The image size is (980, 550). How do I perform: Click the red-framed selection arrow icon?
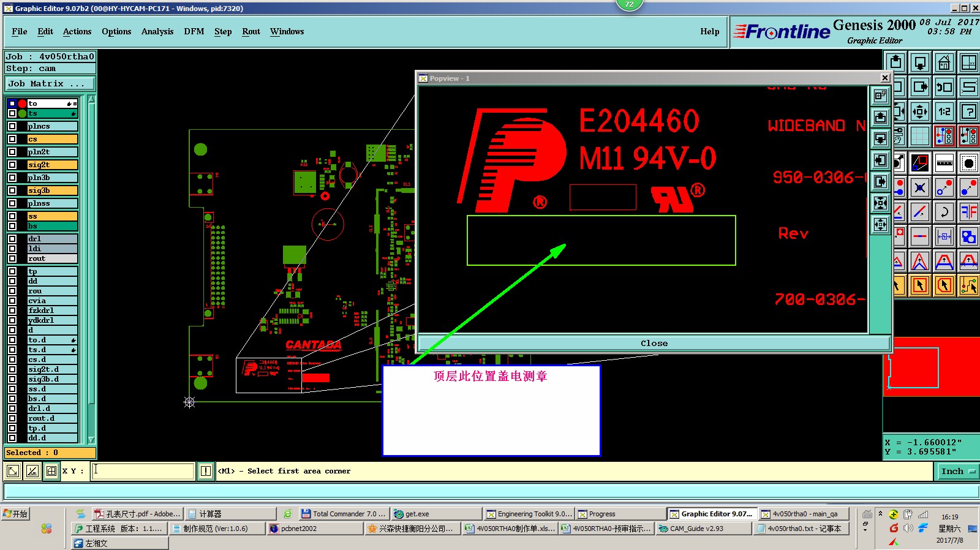[x=920, y=285]
